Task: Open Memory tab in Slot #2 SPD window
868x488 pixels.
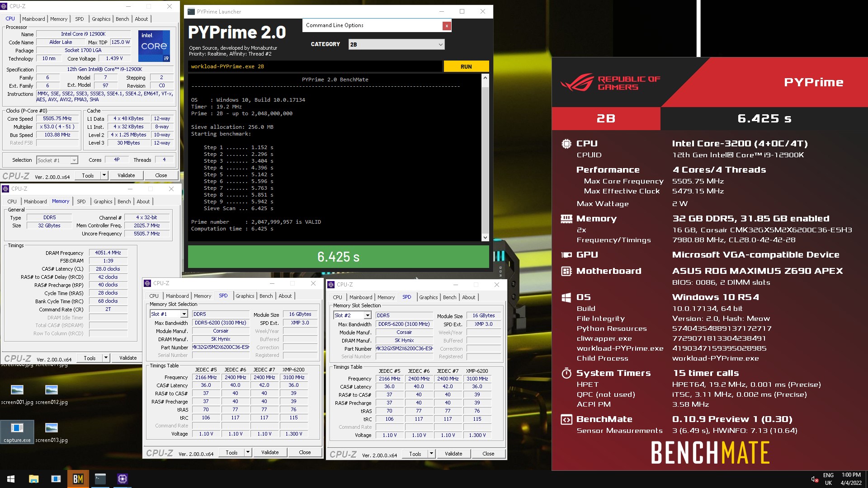Action: click(386, 297)
